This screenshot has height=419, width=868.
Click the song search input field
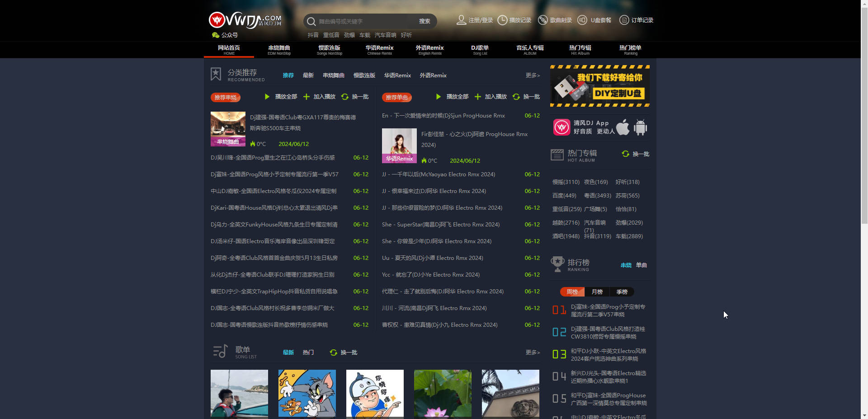coord(365,21)
